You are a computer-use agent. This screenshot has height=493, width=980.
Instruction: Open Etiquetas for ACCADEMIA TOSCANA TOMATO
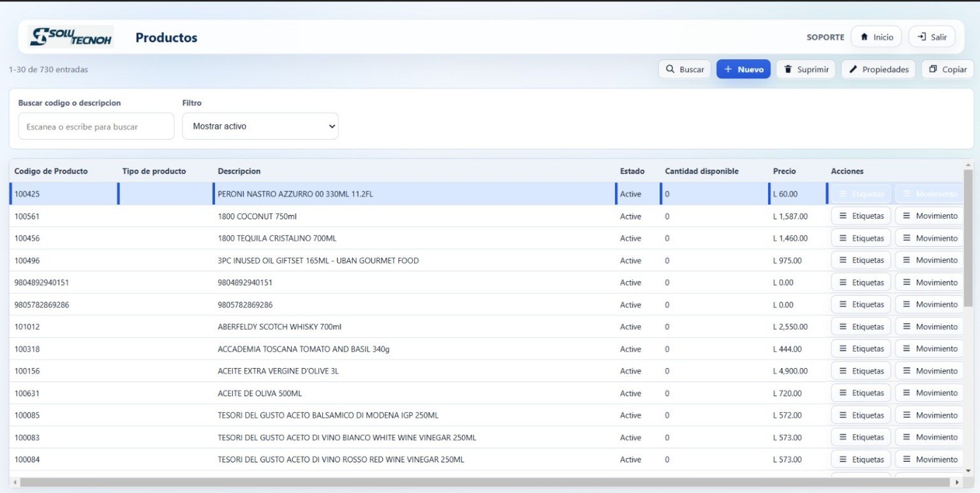861,349
